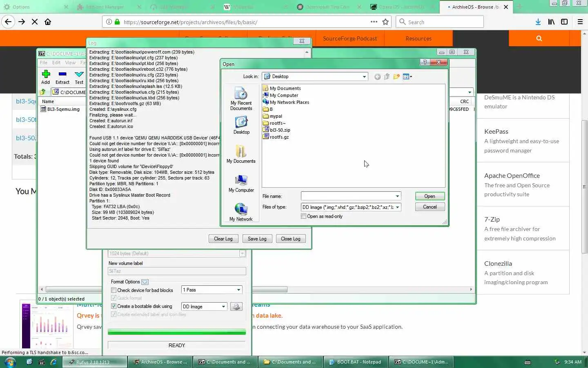This screenshot has width=588, height=368.
Task: Switch to BOOT.BAT - Notepad in the taskbar
Action: pos(355,362)
